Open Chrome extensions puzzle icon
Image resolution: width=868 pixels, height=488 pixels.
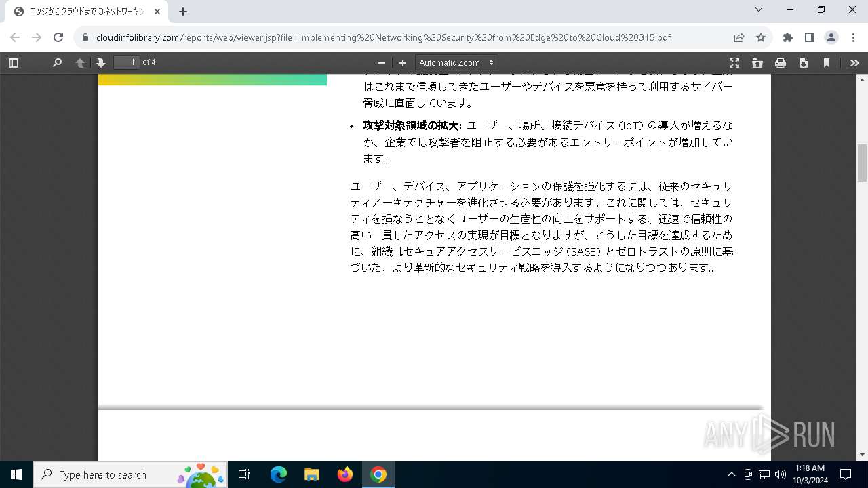788,37
